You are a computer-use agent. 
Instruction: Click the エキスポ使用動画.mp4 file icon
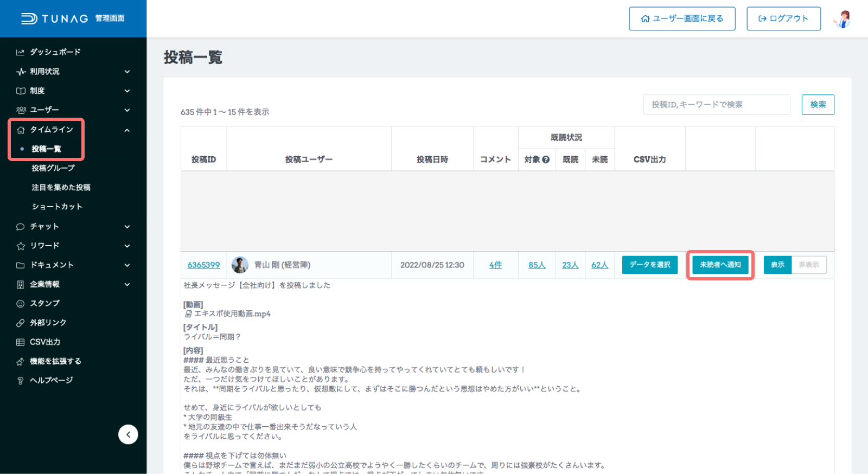tap(188, 314)
